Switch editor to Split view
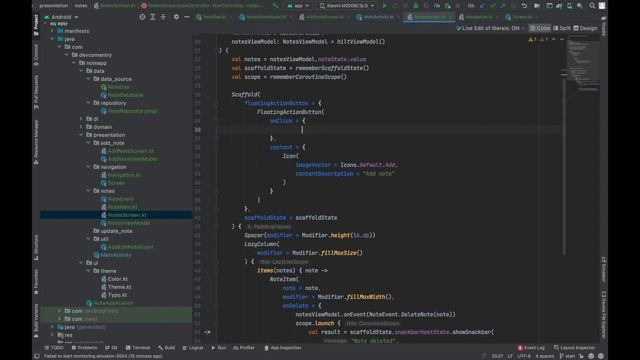Image resolution: width=640 pixels, height=360 pixels. click(x=562, y=28)
